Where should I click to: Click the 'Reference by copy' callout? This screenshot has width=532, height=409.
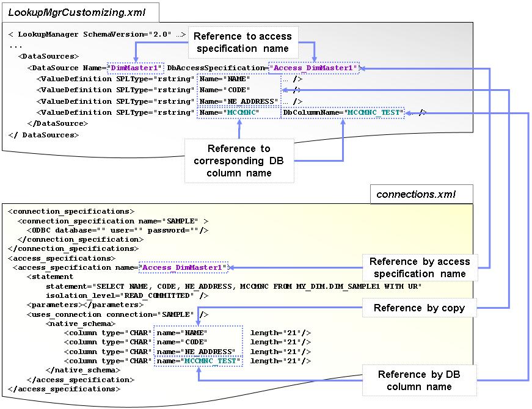click(418, 308)
